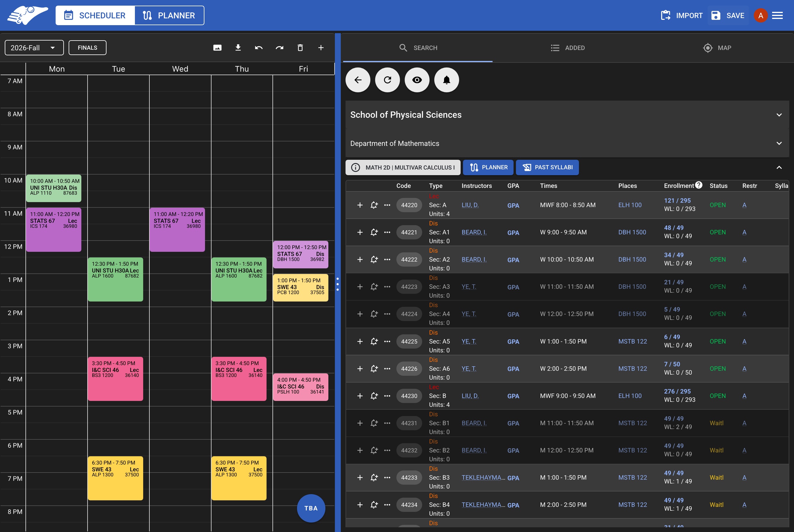794x532 pixels.
Task: Switch to SCHEDULER mode
Action: click(95, 15)
